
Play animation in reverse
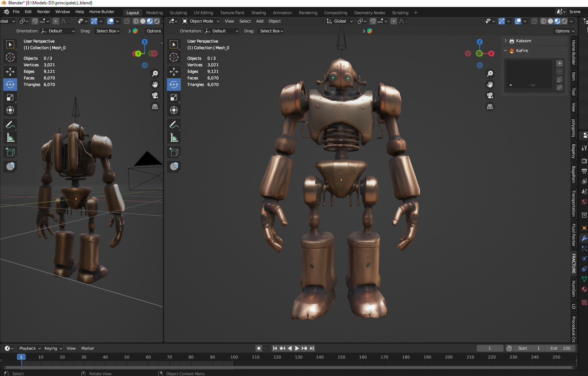pos(290,348)
